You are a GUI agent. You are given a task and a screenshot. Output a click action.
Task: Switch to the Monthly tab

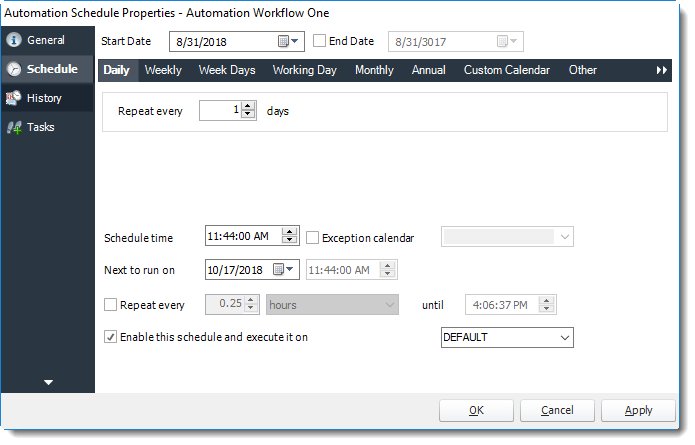(x=374, y=70)
